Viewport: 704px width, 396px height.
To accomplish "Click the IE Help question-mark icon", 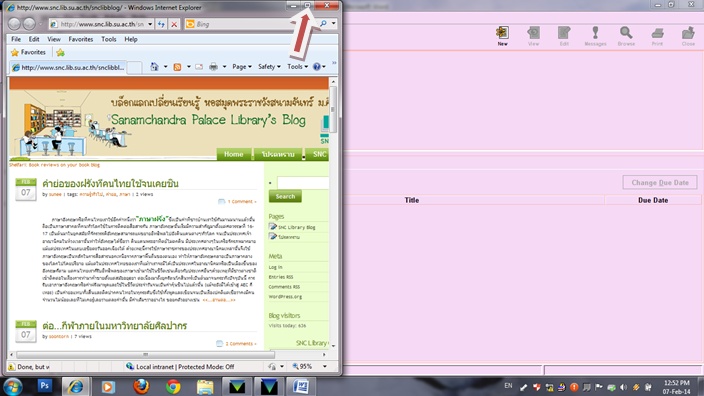I will click(x=317, y=66).
